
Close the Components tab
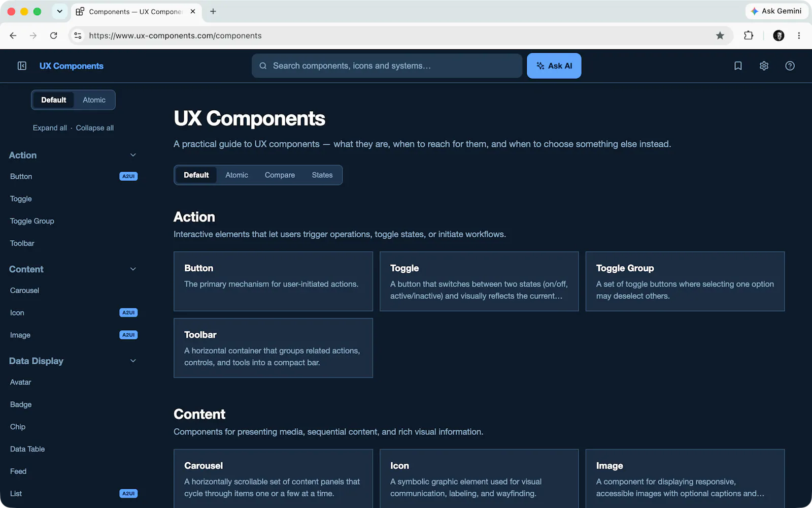pos(193,11)
